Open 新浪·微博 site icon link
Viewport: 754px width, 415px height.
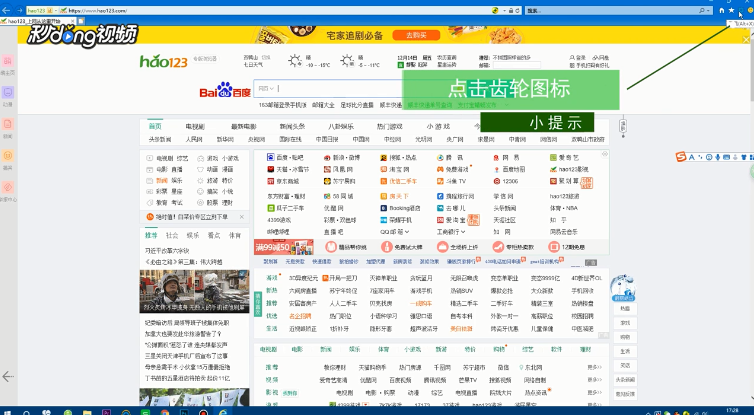click(x=342, y=157)
